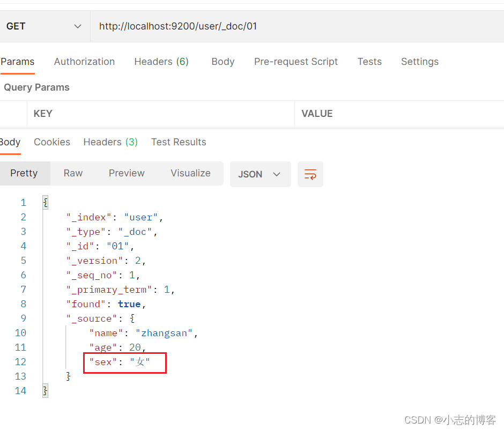The width and height of the screenshot is (504, 430).
Task: Click the "_index": "user" line
Action: click(115, 217)
